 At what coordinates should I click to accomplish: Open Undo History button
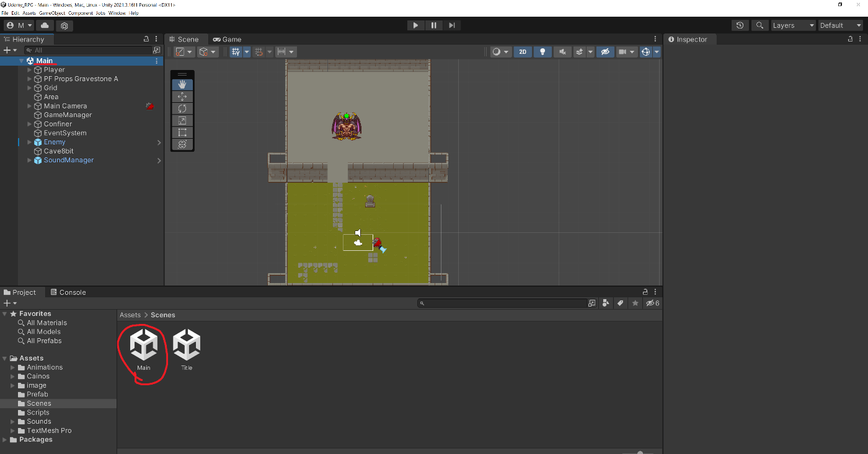pos(740,25)
